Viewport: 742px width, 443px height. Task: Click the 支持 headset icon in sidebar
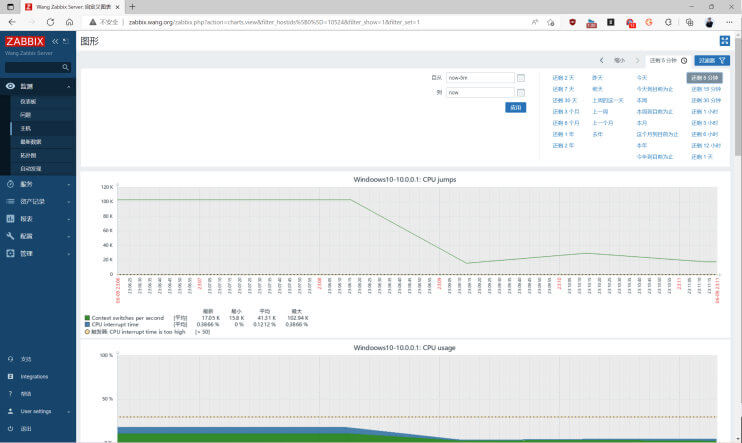(x=10, y=359)
